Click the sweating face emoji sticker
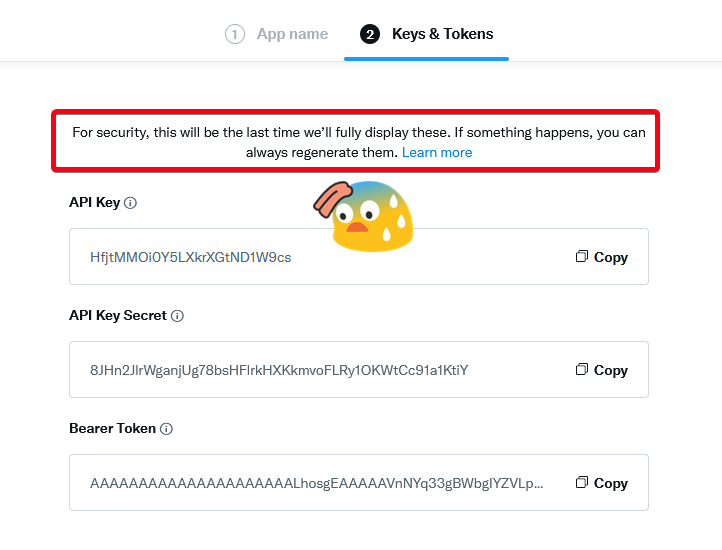Screen dimensions: 722x550 coord(370,215)
